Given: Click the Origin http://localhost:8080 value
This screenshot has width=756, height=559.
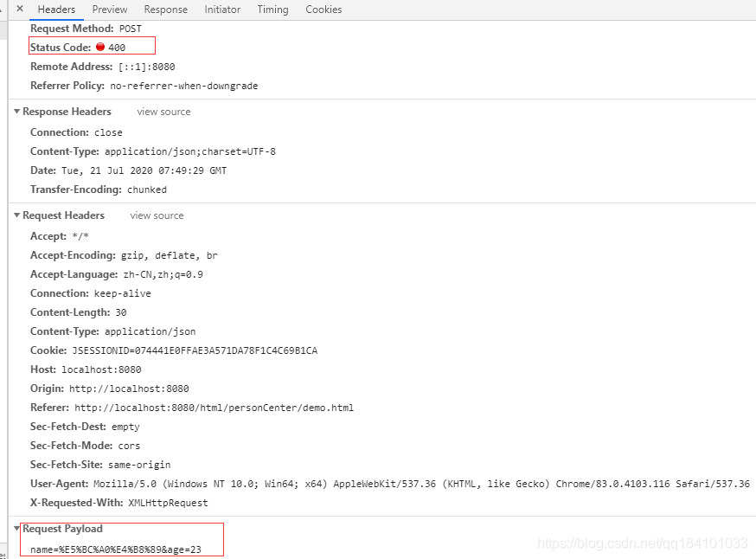Looking at the screenshot, I should click(x=129, y=389).
